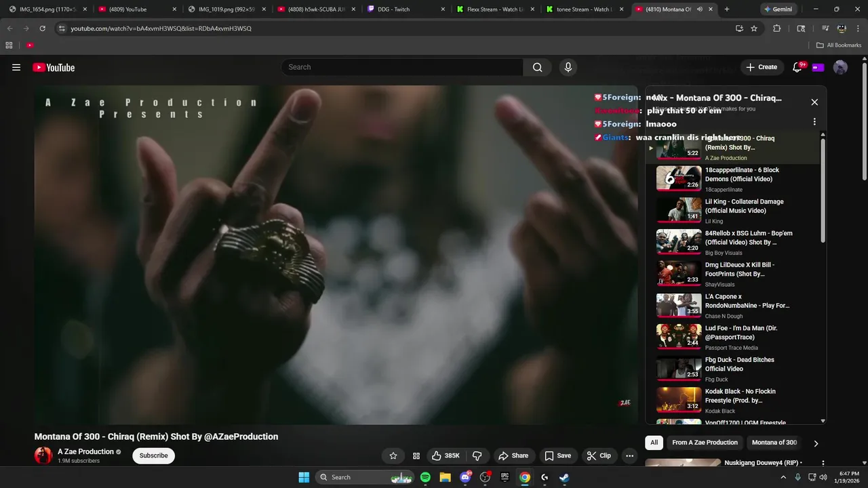Create a Clip of the video
The height and width of the screenshot is (488, 868).
pyautogui.click(x=599, y=455)
